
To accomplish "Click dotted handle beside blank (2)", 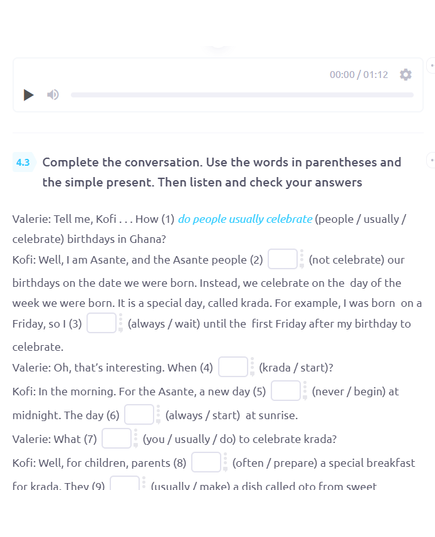I will [x=302, y=259].
